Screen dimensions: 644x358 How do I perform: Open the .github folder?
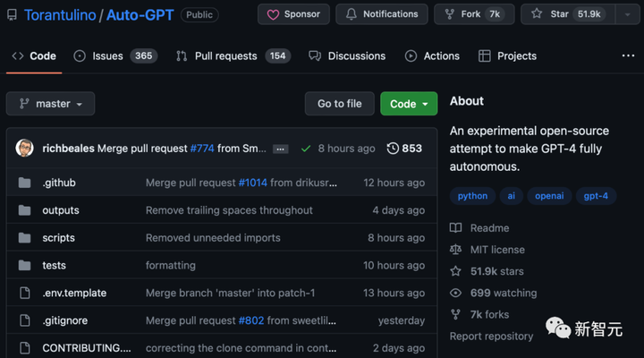coord(59,183)
